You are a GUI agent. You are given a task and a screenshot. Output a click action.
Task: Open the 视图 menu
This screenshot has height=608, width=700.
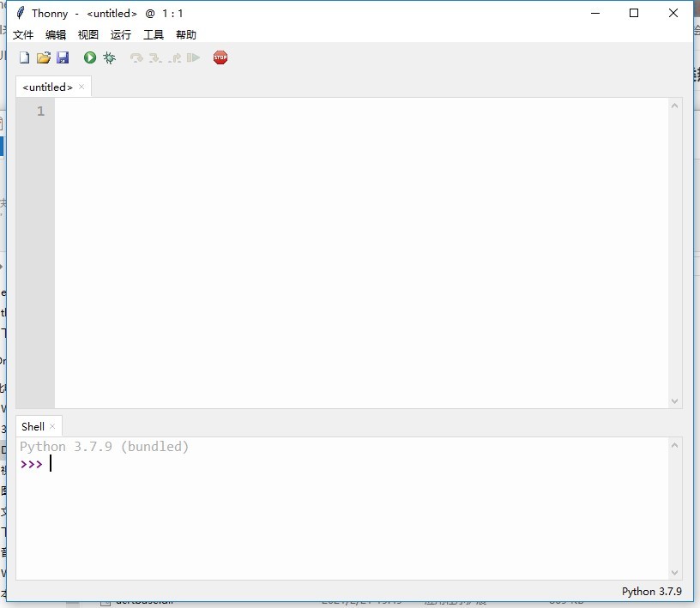[88, 34]
